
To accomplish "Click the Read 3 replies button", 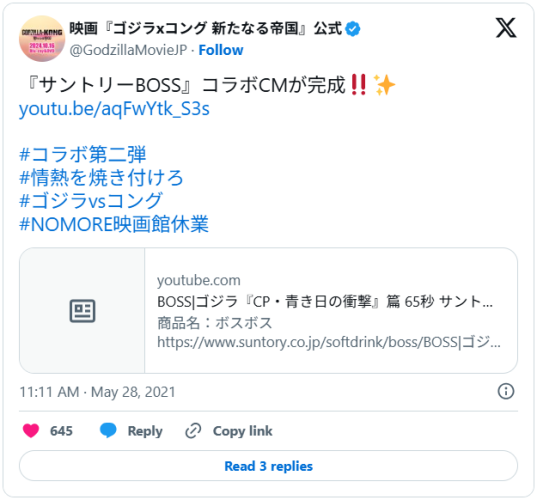I will 268,466.
